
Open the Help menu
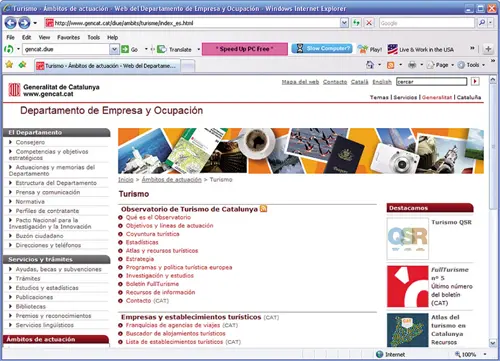tap(112, 37)
